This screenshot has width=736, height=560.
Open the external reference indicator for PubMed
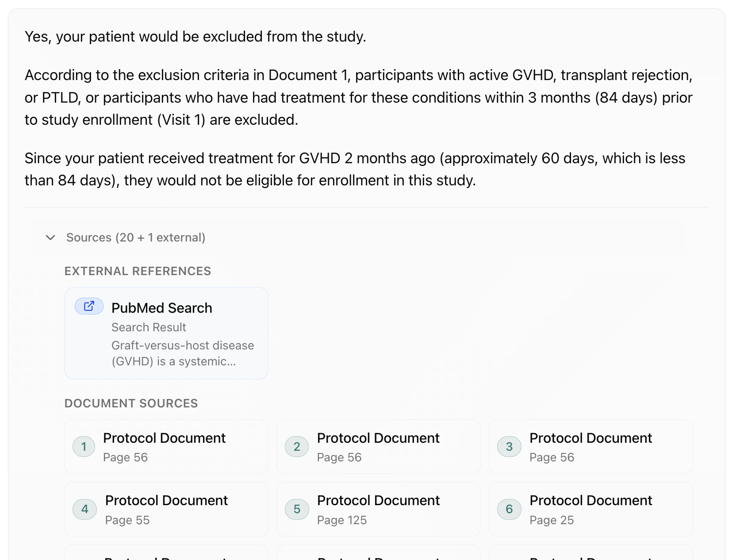88,306
